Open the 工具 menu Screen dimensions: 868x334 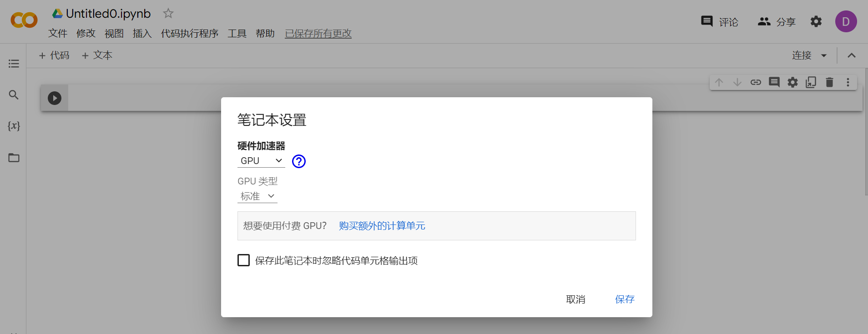[237, 33]
